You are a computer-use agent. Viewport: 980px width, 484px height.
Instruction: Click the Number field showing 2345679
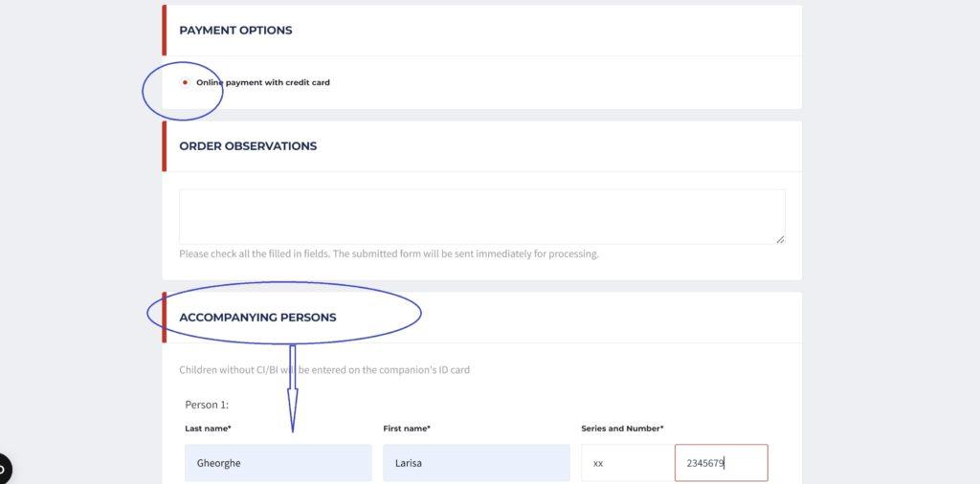(x=722, y=463)
